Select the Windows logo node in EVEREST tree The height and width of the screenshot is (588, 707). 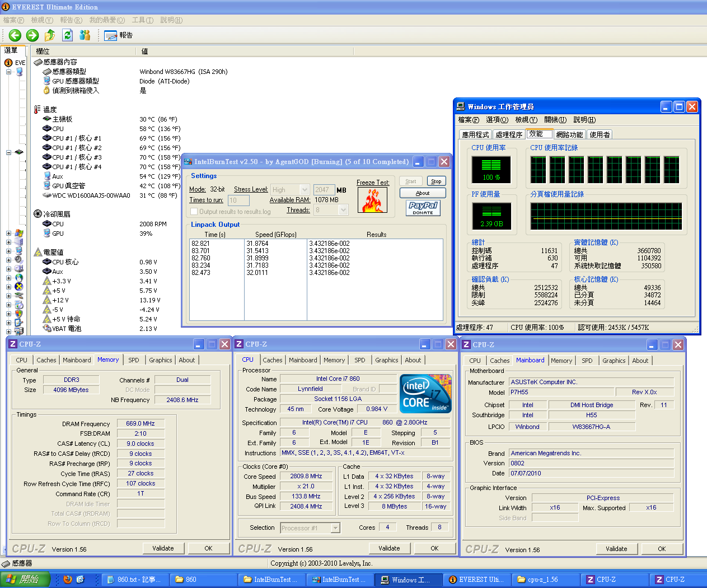tap(19, 233)
